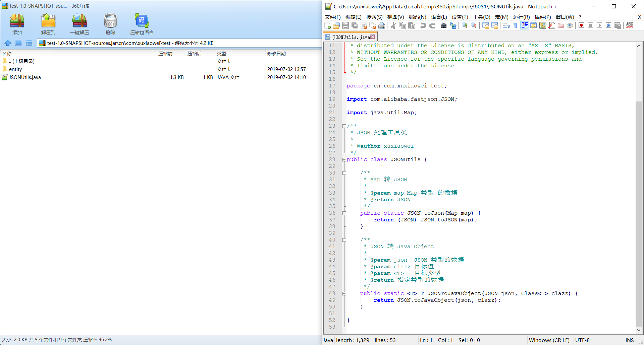Toggle Show All Characters display
This screenshot has width=644, height=345.
(515, 25)
